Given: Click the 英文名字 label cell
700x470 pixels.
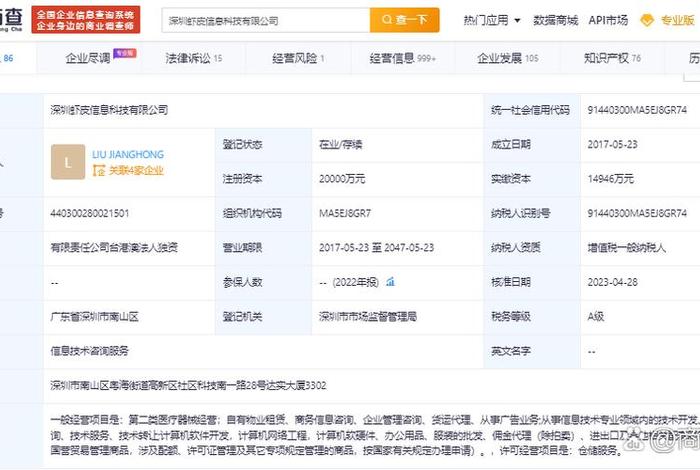Looking at the screenshot, I should click(x=532, y=351).
